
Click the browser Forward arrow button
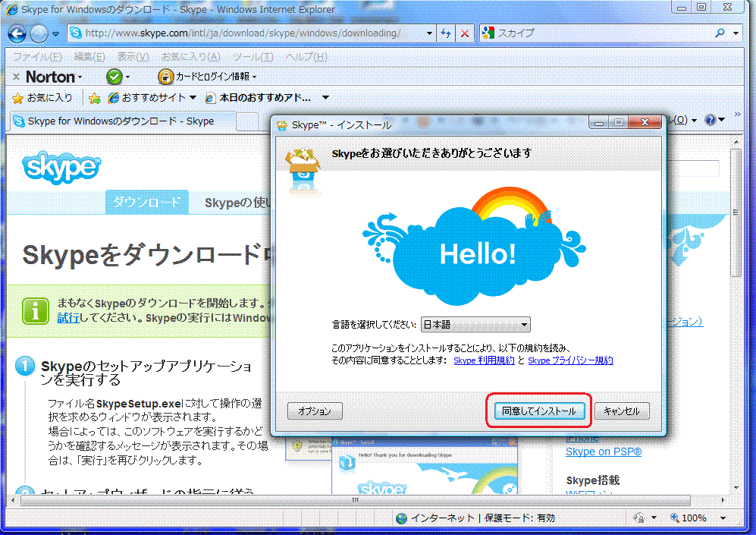click(x=39, y=33)
